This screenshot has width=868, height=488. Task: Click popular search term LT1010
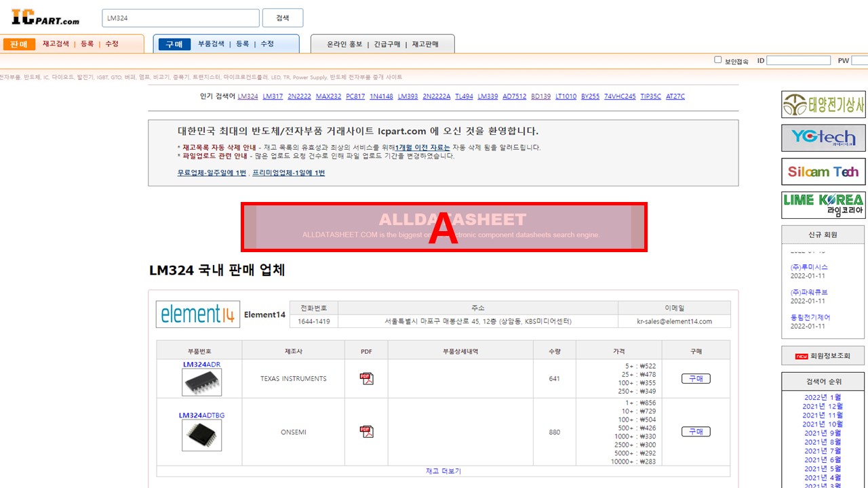point(566,96)
